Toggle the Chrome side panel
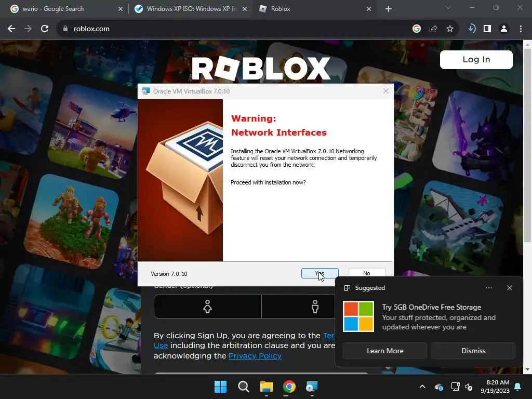Viewport: 532px width, 399px height. coord(487,29)
